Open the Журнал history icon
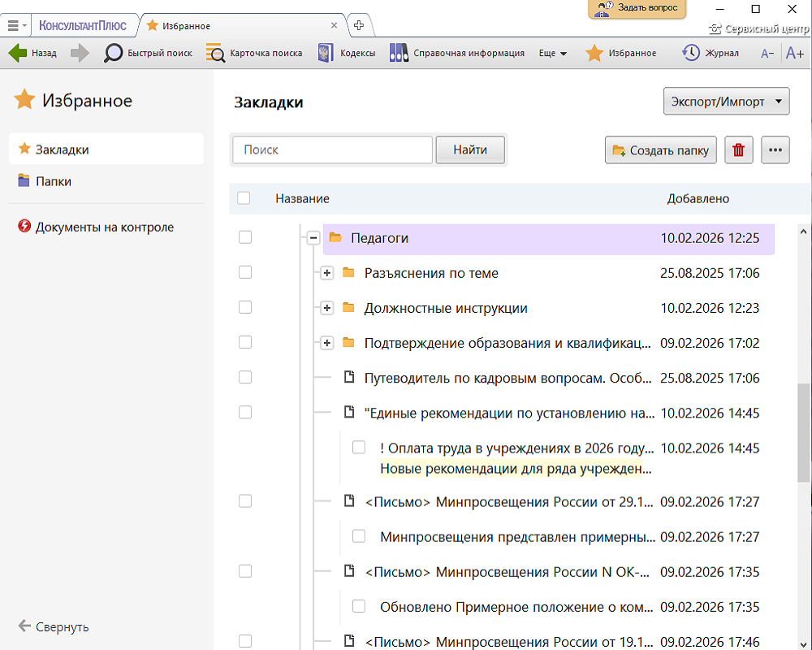The image size is (812, 650). [x=691, y=54]
